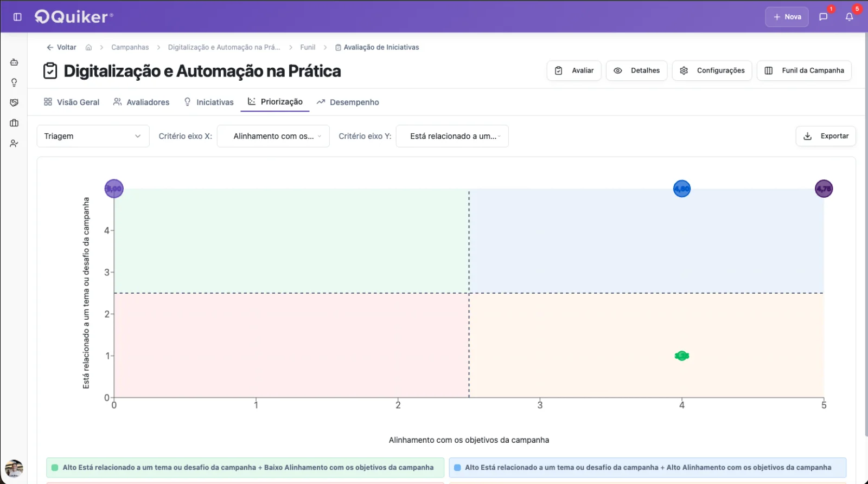
Task: Toggle the blue Alto/Alto quadrant legend
Action: 648,467
